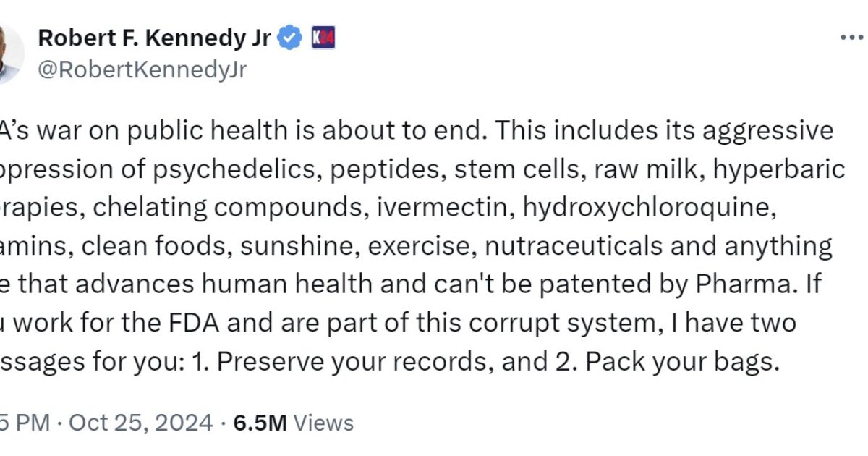The image size is (868, 456).
Task: Open Robert F. Kennedy Jr's profile avatar
Action: pyautogui.click(x=10, y=54)
